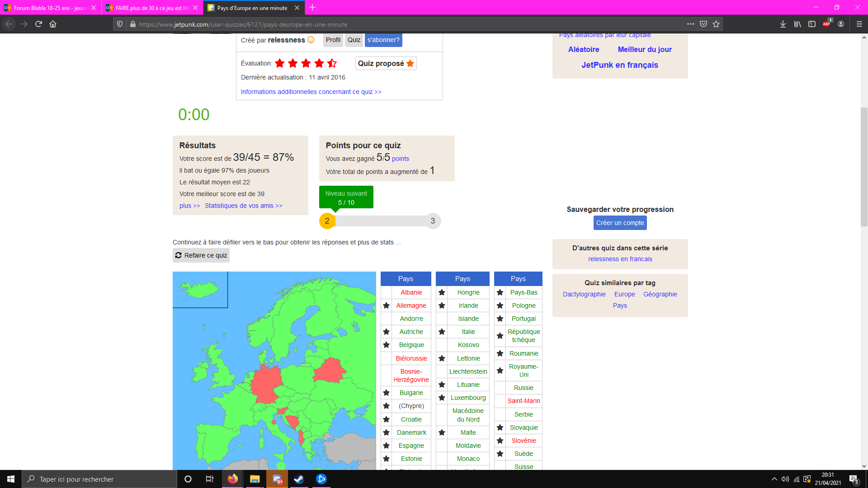The image size is (868, 488).
Task: Click the Quiz button next to Profil
Action: (x=354, y=40)
